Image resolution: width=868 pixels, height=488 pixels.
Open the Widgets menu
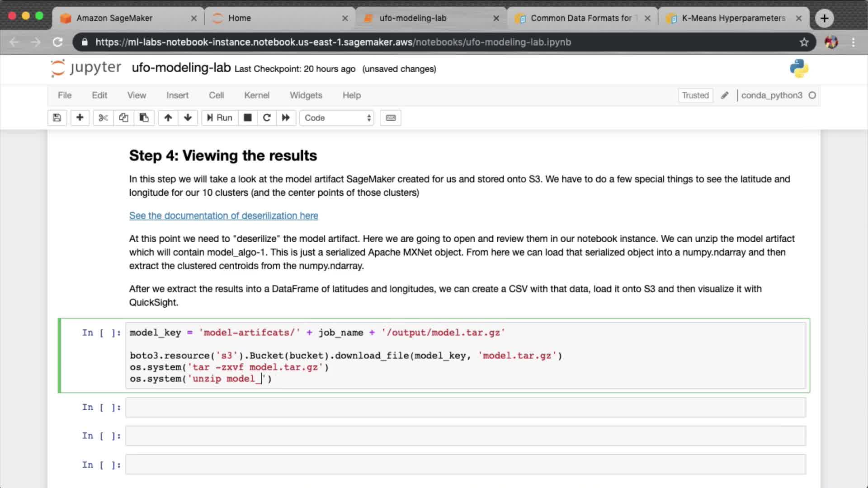[306, 95]
